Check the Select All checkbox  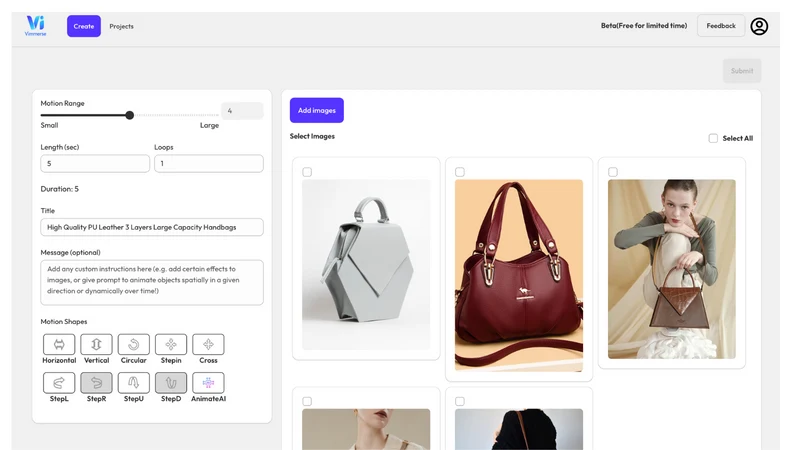[x=713, y=138]
